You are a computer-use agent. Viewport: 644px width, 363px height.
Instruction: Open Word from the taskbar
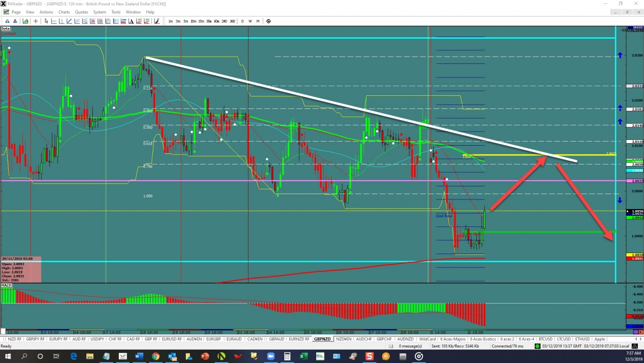point(139,356)
